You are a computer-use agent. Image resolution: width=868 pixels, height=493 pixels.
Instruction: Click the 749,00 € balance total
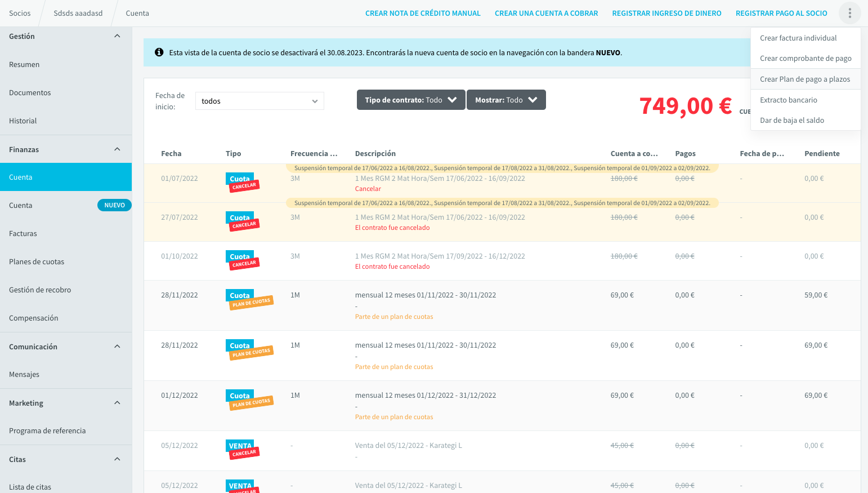click(686, 105)
